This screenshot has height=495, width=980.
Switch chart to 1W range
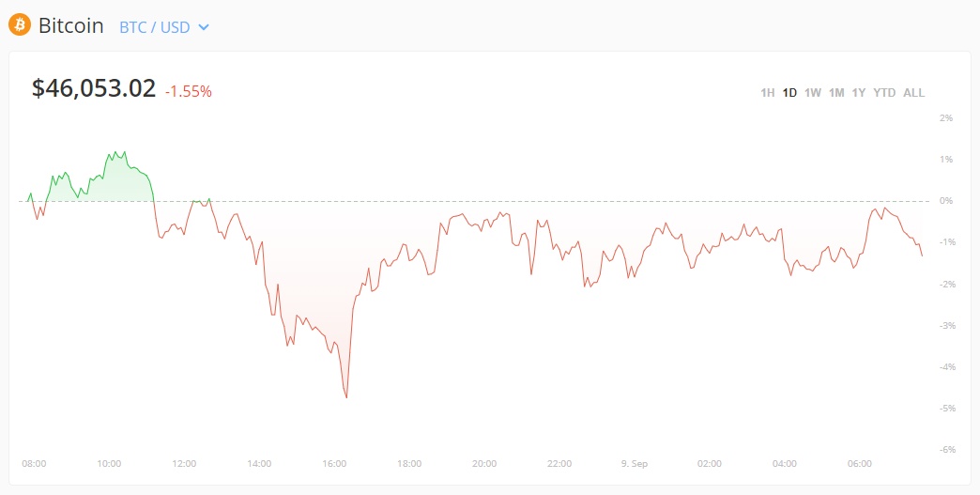(x=813, y=92)
